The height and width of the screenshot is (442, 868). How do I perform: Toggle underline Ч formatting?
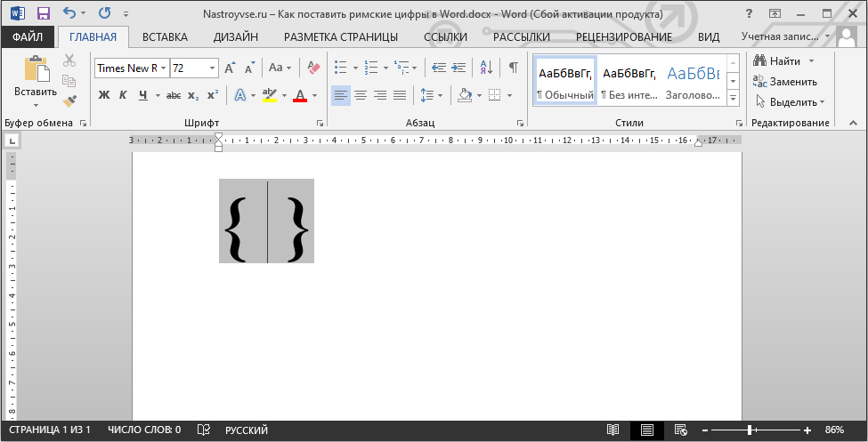(x=143, y=95)
